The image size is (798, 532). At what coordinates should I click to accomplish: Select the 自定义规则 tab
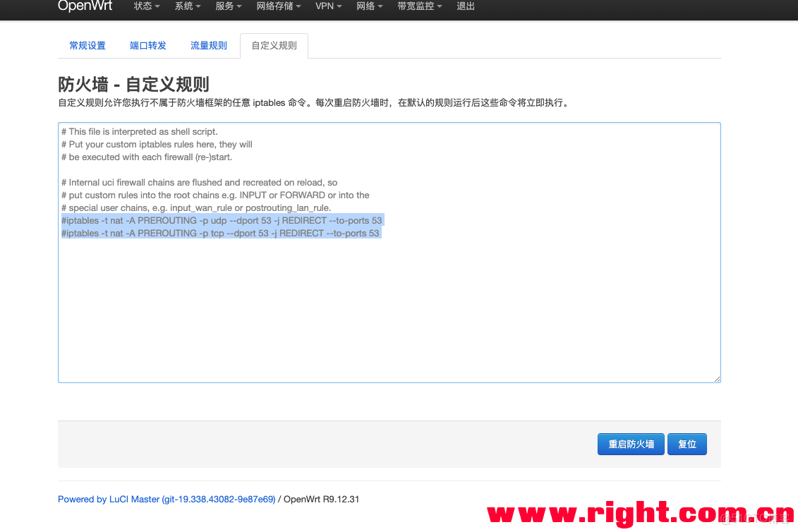[274, 44]
